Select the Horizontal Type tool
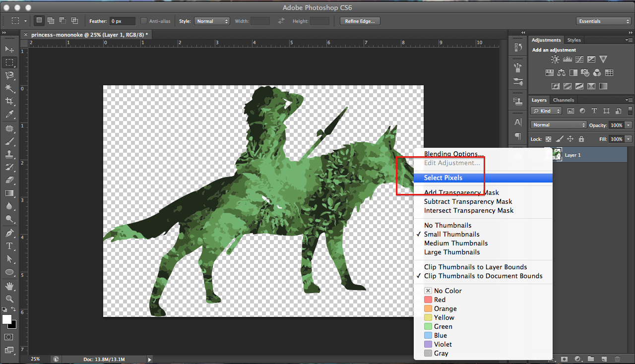 click(9, 246)
